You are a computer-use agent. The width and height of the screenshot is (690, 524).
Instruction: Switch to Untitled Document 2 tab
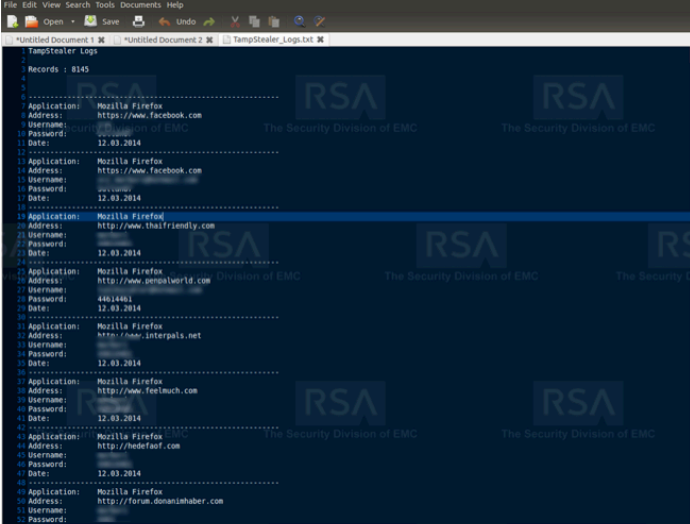pos(162,39)
